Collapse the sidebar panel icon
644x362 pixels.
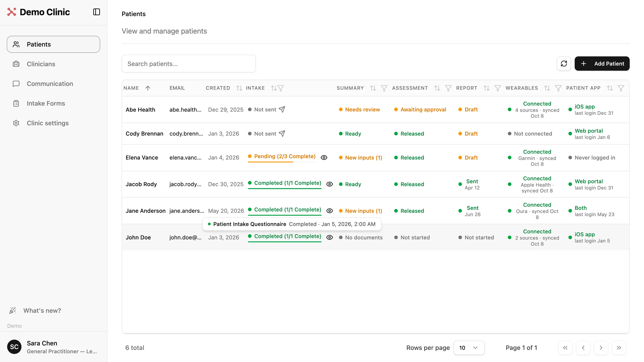[97, 12]
